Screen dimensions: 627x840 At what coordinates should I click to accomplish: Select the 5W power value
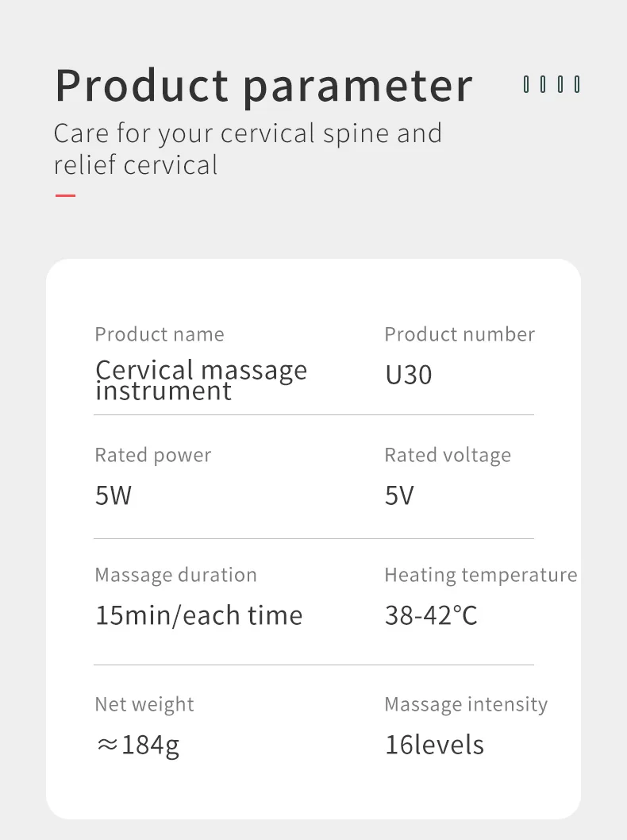tap(113, 495)
